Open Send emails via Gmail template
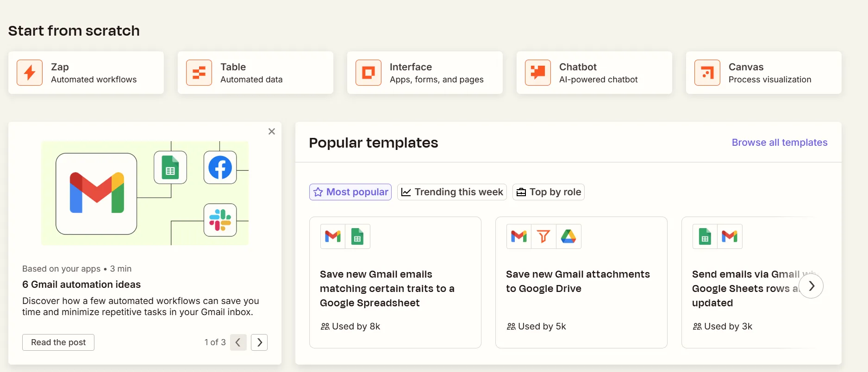The image size is (868, 372). (x=748, y=282)
